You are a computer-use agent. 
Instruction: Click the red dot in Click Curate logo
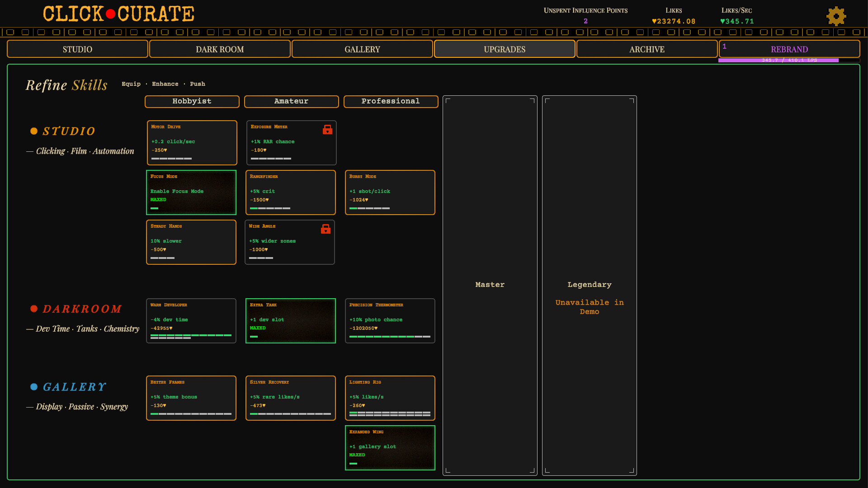pyautogui.click(x=110, y=14)
